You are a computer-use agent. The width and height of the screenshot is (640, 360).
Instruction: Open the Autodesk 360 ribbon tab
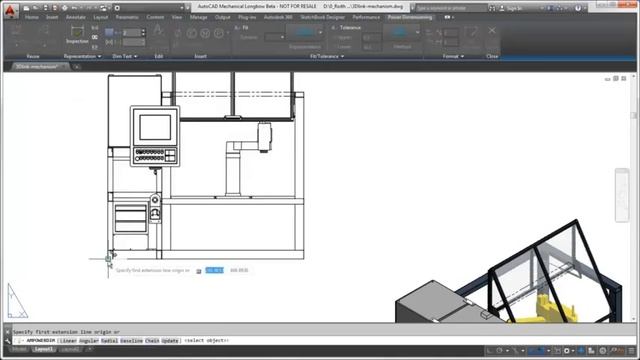pyautogui.click(x=278, y=17)
